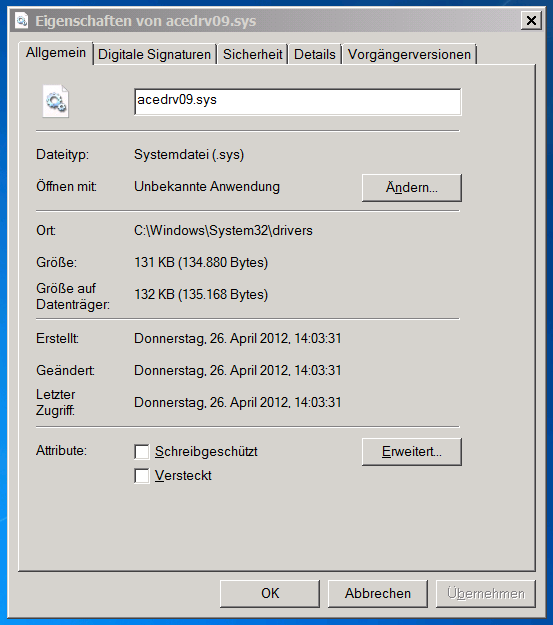Show the Vorgängerversionen tab

click(x=409, y=54)
